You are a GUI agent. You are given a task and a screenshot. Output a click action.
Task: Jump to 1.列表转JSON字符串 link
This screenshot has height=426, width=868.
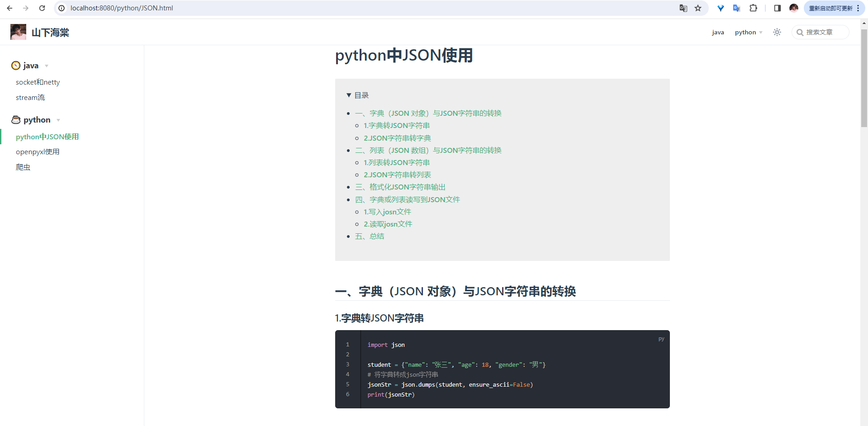click(397, 163)
